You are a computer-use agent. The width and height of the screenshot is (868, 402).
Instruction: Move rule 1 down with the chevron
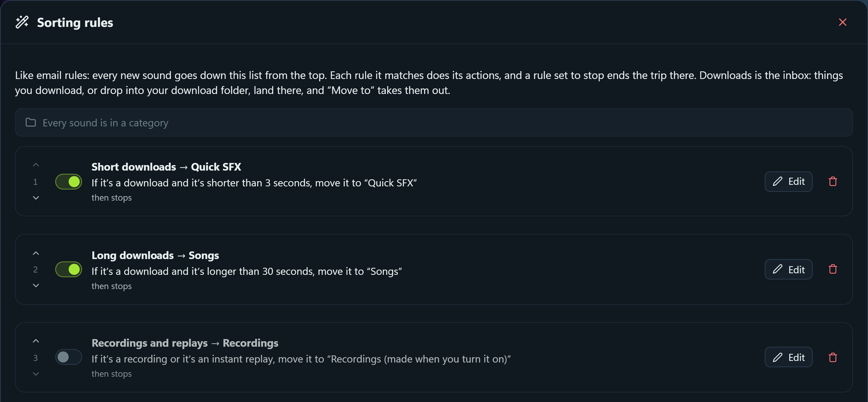[36, 198]
